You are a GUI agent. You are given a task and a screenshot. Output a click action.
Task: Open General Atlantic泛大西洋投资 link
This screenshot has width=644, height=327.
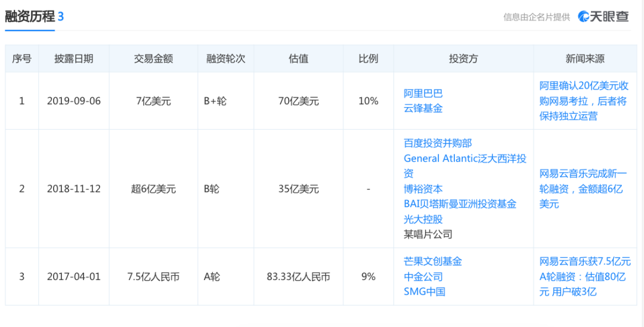pos(465,158)
